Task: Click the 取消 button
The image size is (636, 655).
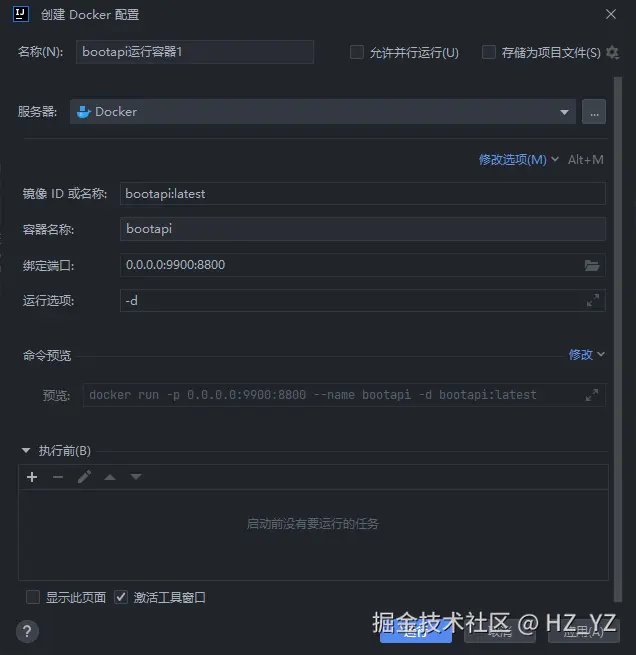Action: coord(500,632)
